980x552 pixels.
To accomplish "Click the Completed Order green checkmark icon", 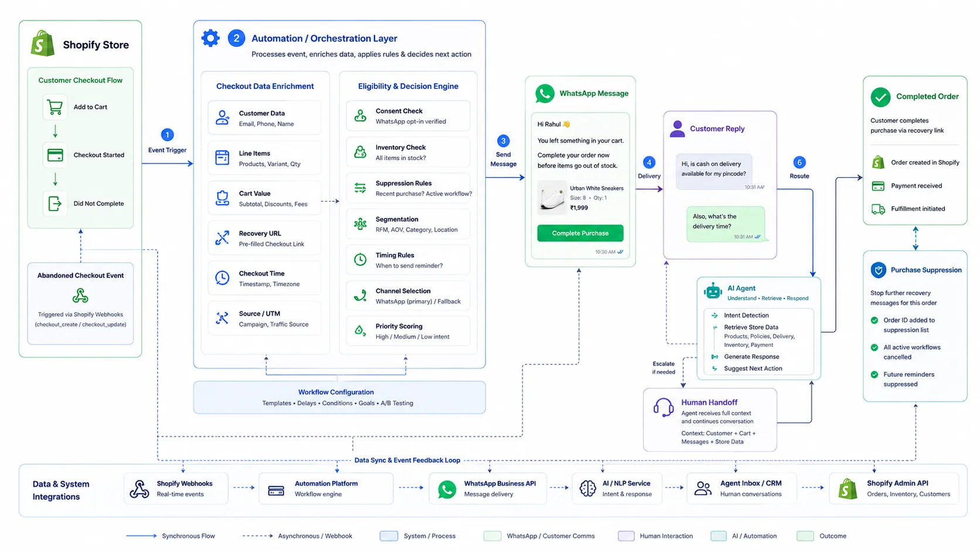I will point(880,97).
